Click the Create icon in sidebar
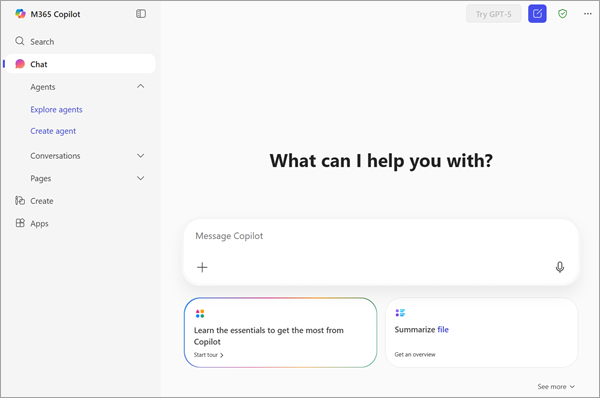The image size is (600, 398). click(20, 201)
